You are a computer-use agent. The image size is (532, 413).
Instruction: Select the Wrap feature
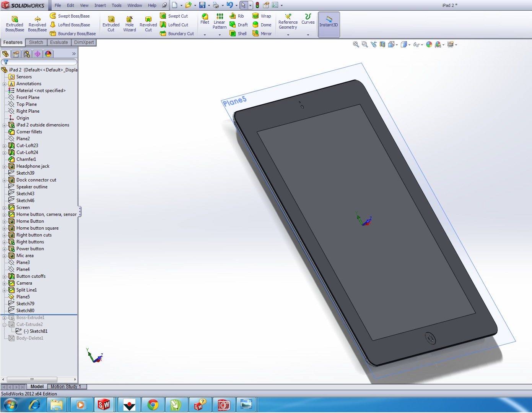pyautogui.click(x=262, y=16)
